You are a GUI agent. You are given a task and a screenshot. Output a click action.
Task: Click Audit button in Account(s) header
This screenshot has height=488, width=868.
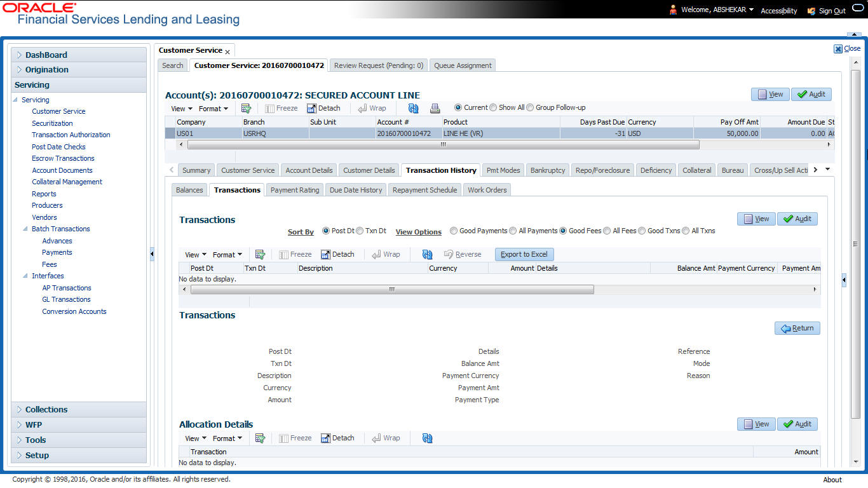click(811, 94)
